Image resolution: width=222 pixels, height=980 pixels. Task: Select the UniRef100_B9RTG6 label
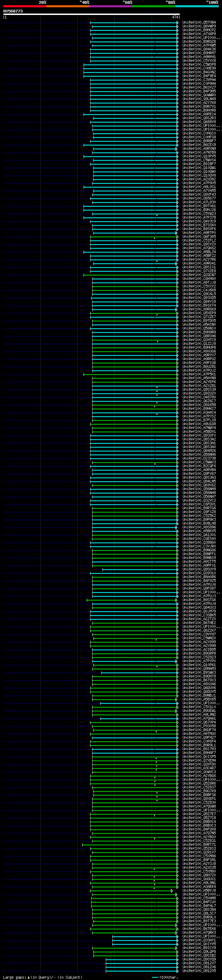coord(199,508)
